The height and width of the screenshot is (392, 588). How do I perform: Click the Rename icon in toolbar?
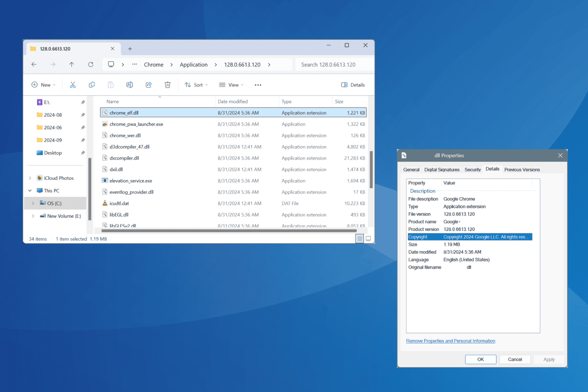coord(129,85)
